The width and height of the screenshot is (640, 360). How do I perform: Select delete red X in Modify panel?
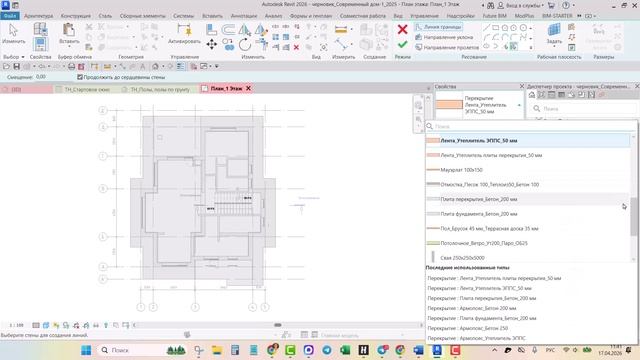[296, 47]
